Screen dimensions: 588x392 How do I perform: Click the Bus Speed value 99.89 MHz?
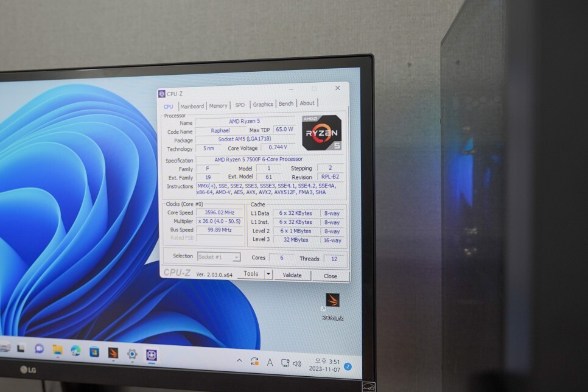[220, 230]
